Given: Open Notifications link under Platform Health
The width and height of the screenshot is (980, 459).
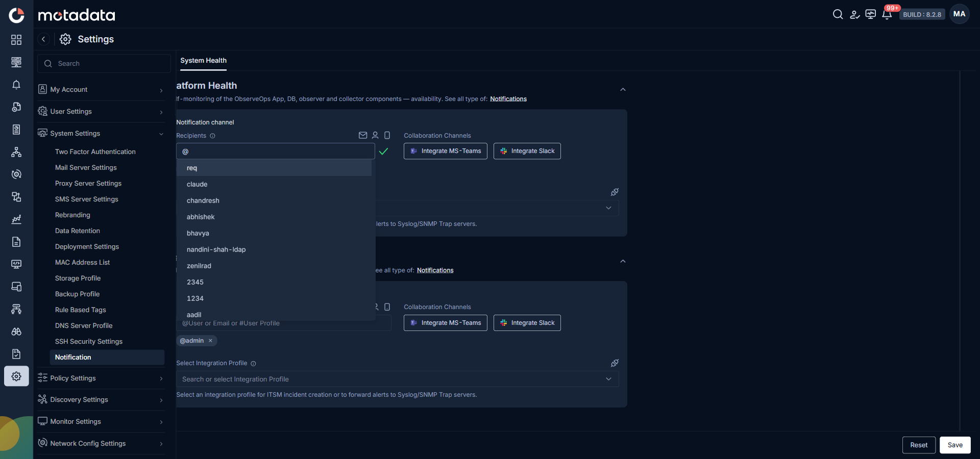Looking at the screenshot, I should pyautogui.click(x=508, y=99).
